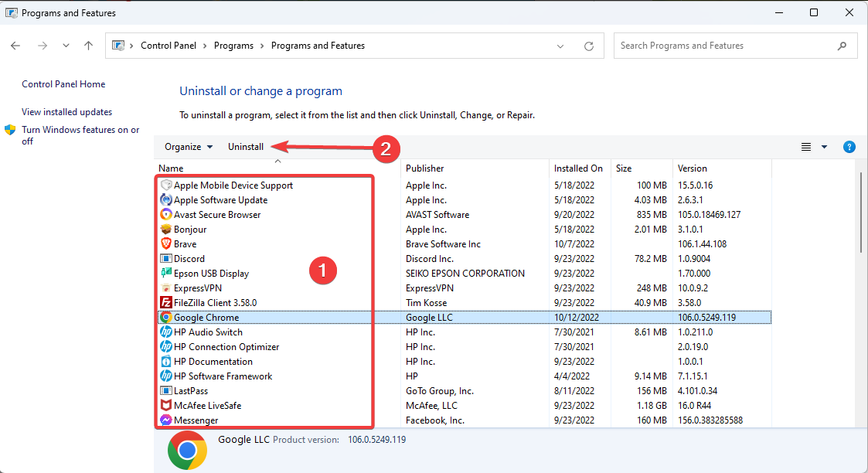Click the Control Panel icon in address bar
The width and height of the screenshot is (868, 473).
pyautogui.click(x=118, y=46)
